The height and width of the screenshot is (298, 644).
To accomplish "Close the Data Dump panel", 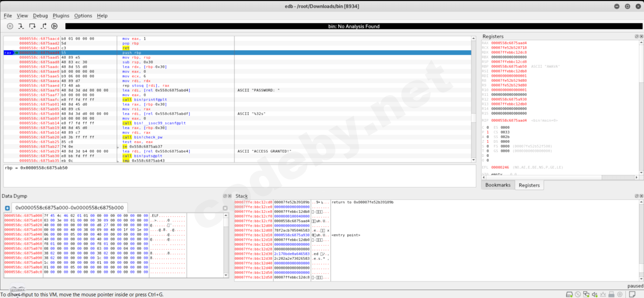I will click(x=230, y=196).
